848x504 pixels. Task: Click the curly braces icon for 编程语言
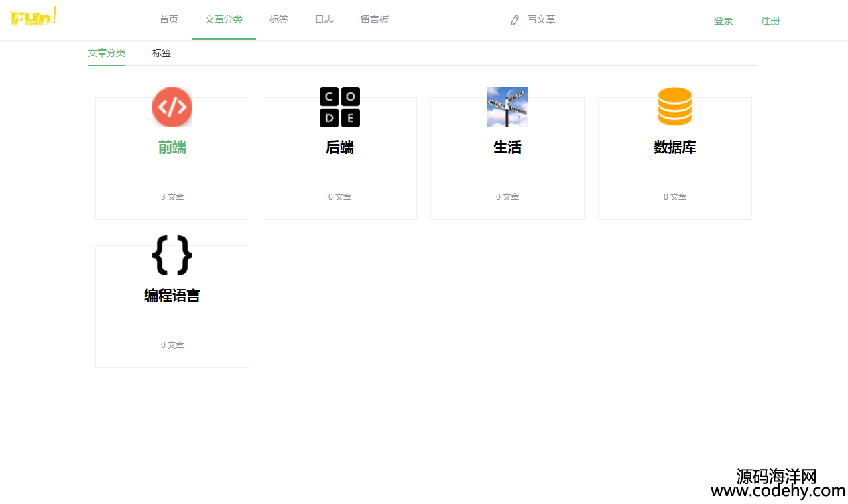point(172,255)
